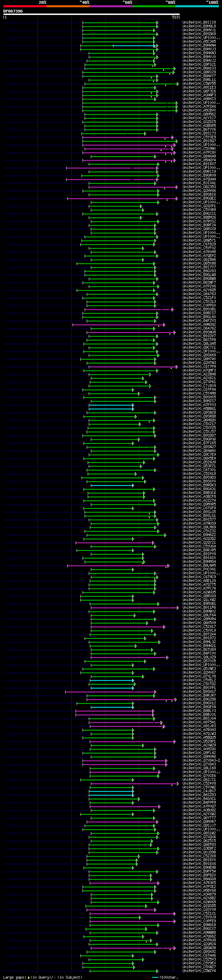This screenshot has width=222, height=980.
Task: Select hit UniRef100_B9GQE2
Action: [x=199, y=198]
